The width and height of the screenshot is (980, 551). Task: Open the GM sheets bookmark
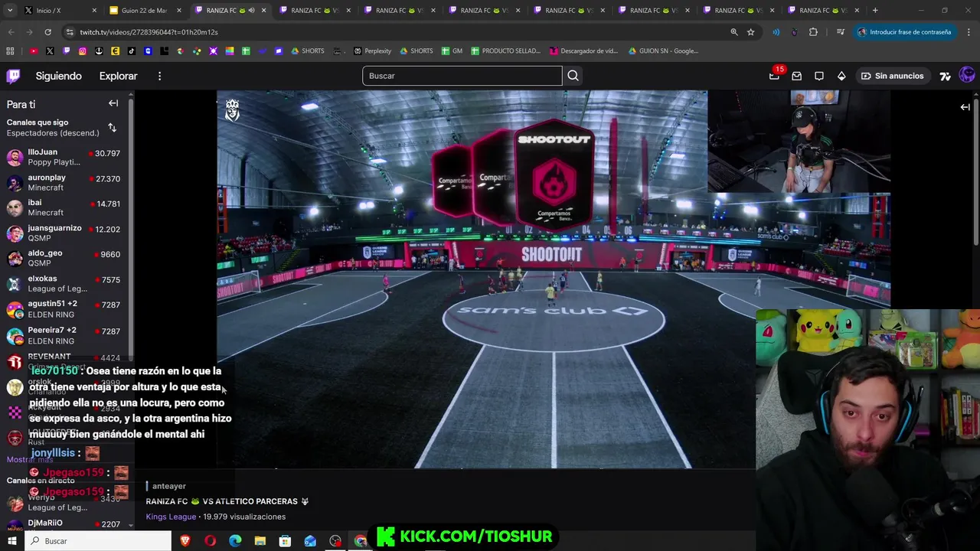[x=452, y=51]
